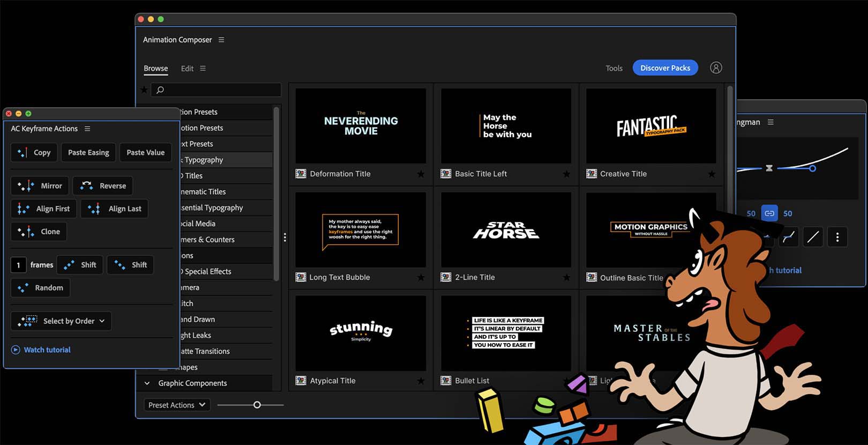The width and height of the screenshot is (868, 445).
Task: Click Copy in AC Keyframe Actions
Action: 34,152
